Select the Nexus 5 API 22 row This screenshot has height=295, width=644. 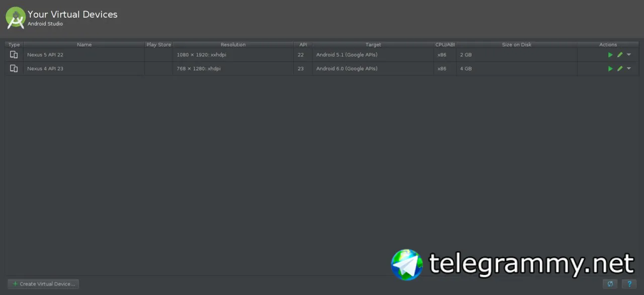coord(322,55)
